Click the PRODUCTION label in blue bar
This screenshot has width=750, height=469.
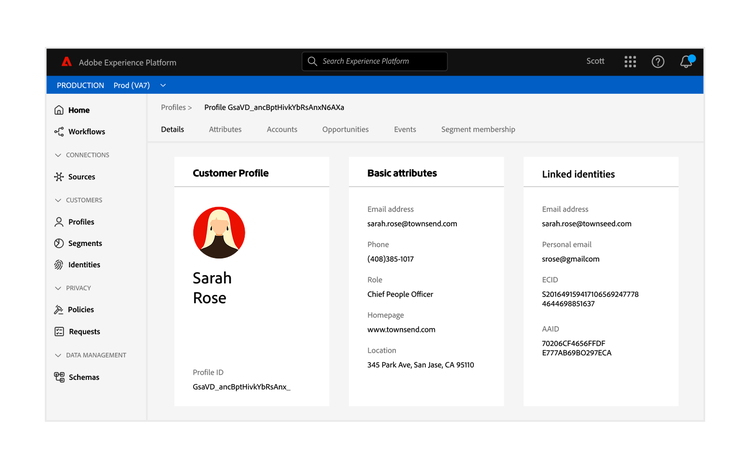click(x=80, y=85)
